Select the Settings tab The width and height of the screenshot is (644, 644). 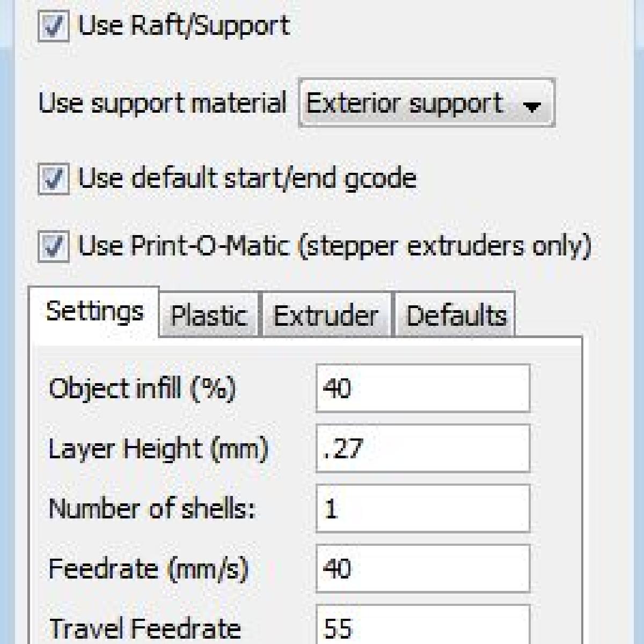coord(95,311)
